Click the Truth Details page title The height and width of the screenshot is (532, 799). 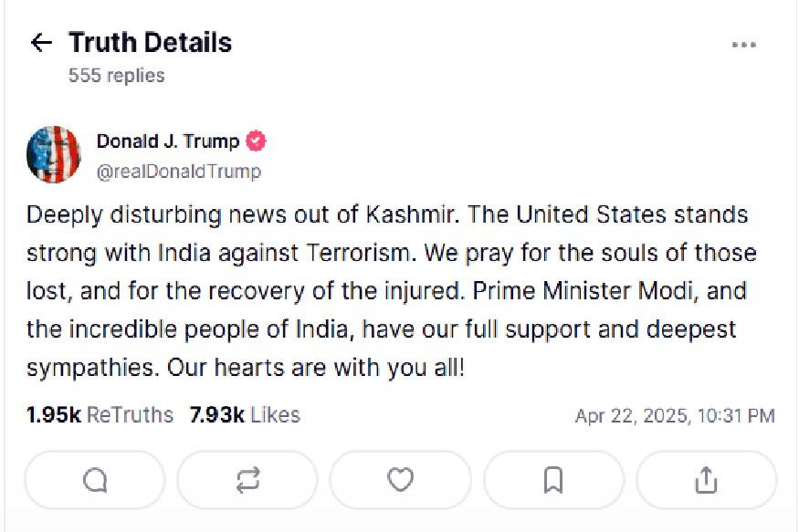[151, 43]
